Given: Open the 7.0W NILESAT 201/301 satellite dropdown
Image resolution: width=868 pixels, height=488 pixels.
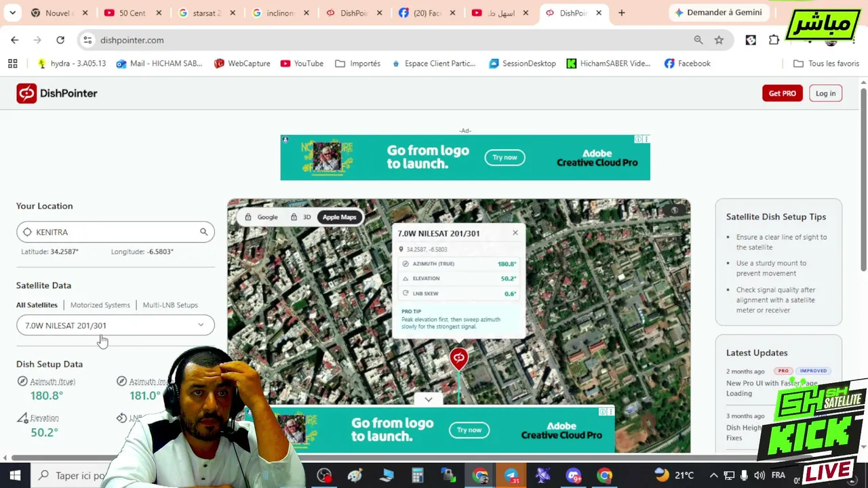Looking at the screenshot, I should [x=115, y=325].
